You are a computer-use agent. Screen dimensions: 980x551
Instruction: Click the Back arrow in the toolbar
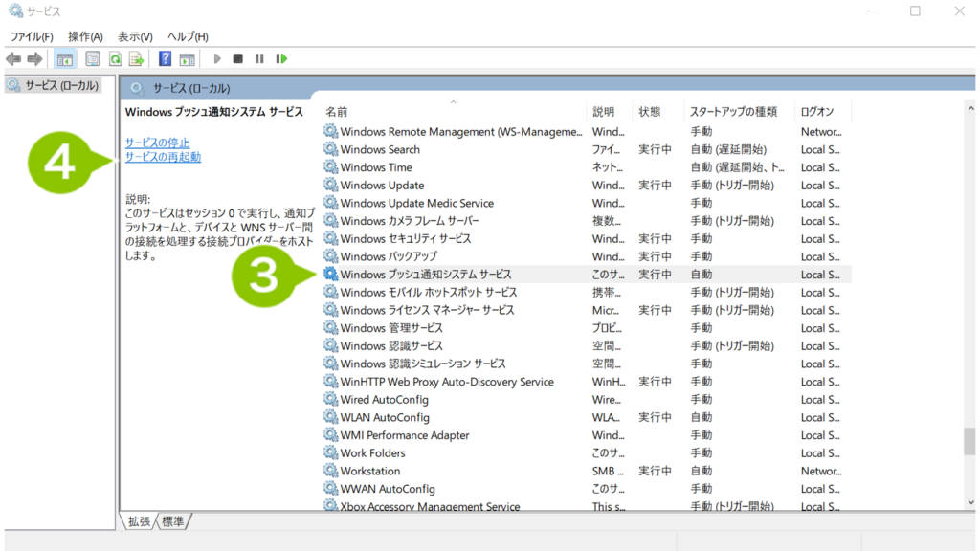click(x=13, y=58)
